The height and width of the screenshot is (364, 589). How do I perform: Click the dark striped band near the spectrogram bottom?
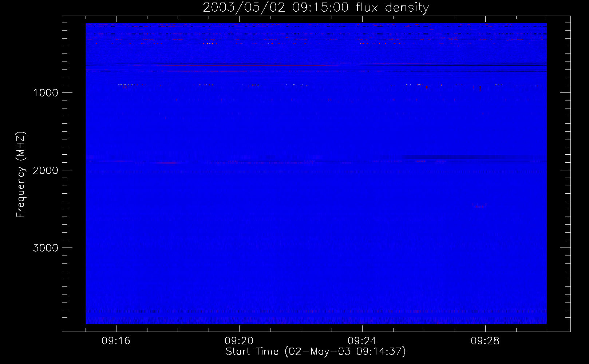click(316, 312)
